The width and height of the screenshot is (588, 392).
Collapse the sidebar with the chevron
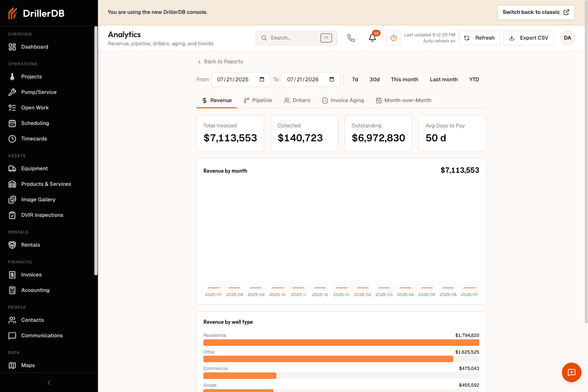click(x=49, y=383)
